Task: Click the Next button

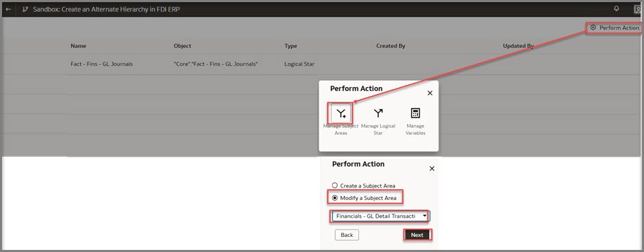Action: coord(417,235)
